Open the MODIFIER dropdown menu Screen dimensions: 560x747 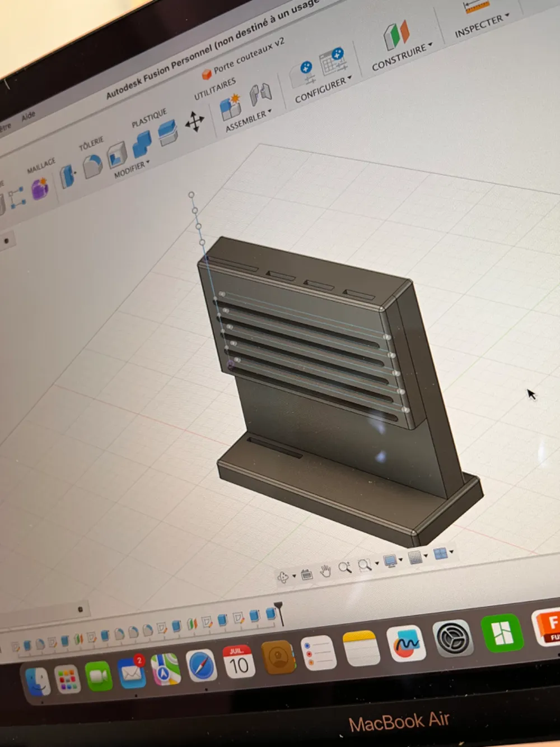point(132,169)
